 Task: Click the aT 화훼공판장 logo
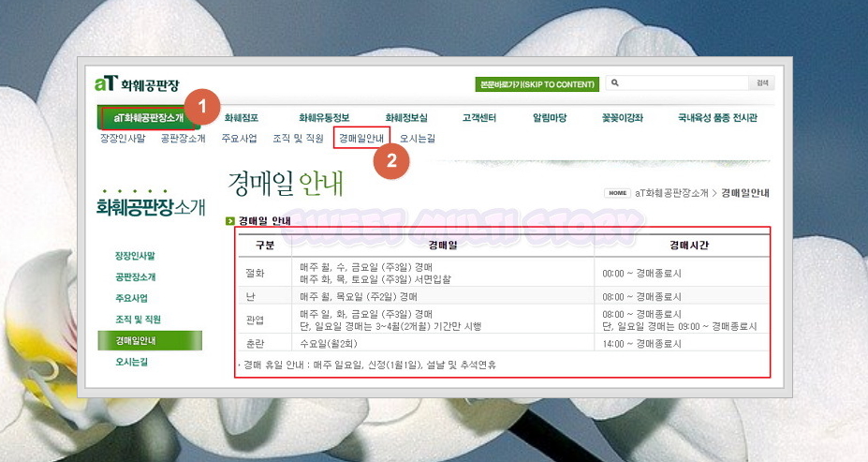click(137, 84)
